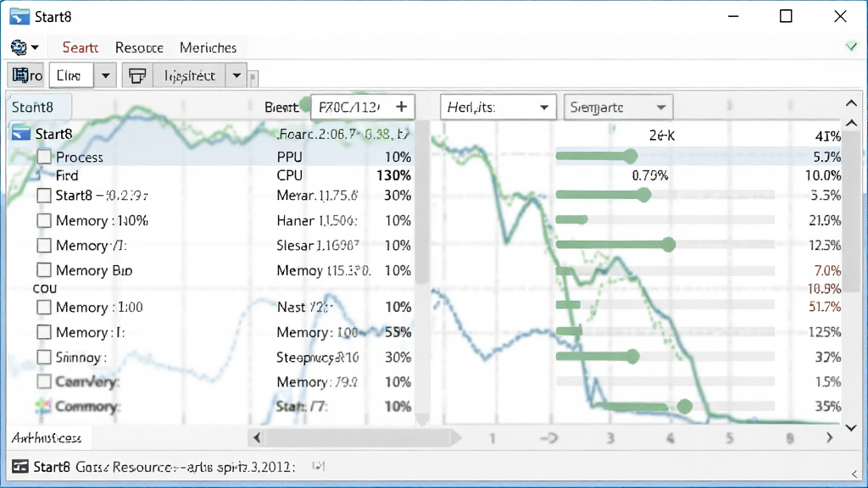The image size is (868, 488).
Task: Open the Seartt menu
Action: 80,47
